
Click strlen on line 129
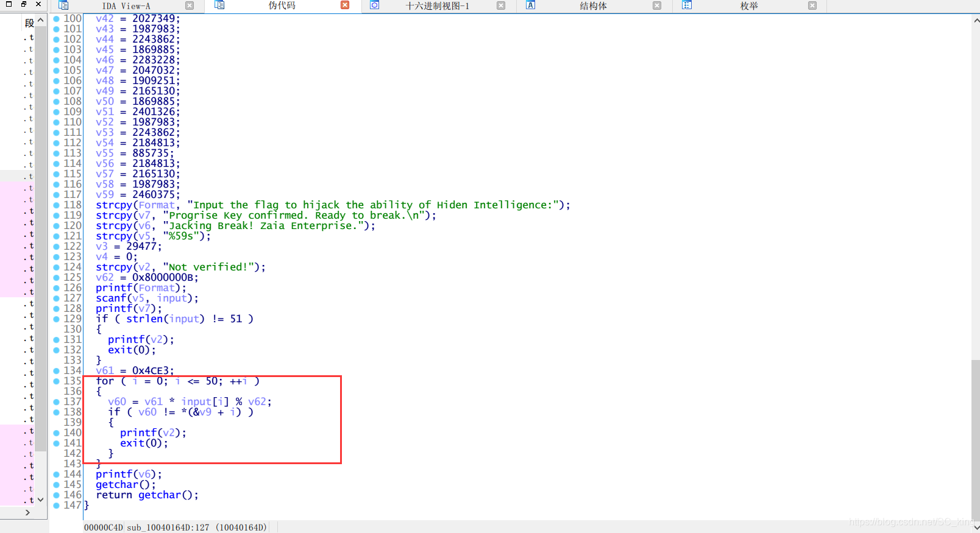click(x=144, y=319)
